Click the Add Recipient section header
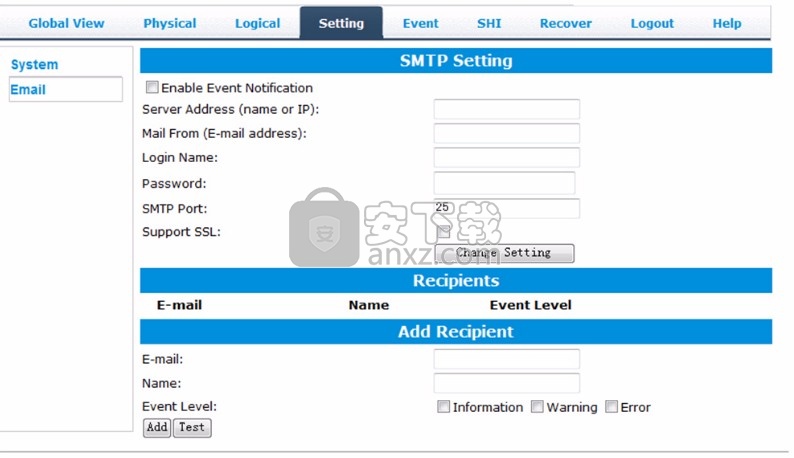 (456, 332)
